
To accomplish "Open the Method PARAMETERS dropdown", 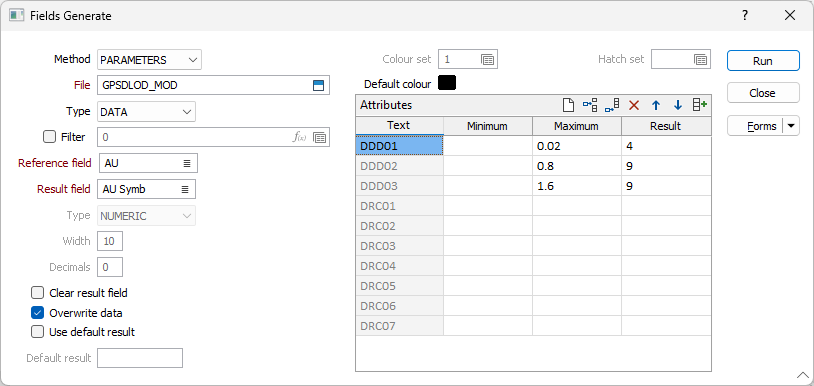I will [150, 60].
